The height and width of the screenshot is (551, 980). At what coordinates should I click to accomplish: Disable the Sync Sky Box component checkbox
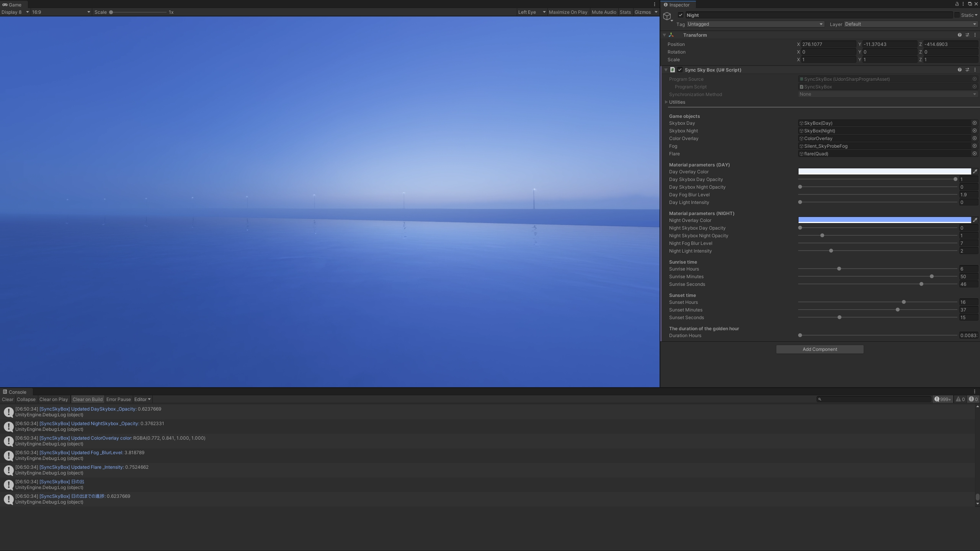680,70
